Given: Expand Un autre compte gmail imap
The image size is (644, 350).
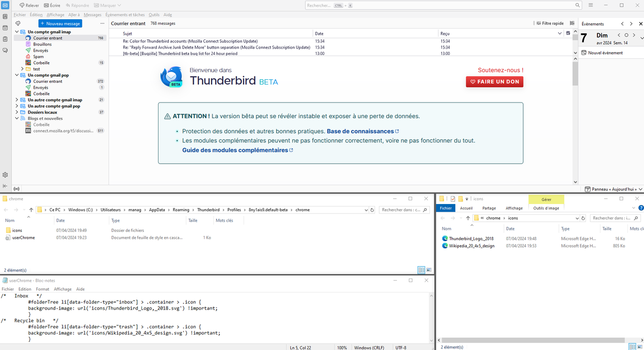Looking at the screenshot, I should 17,100.
